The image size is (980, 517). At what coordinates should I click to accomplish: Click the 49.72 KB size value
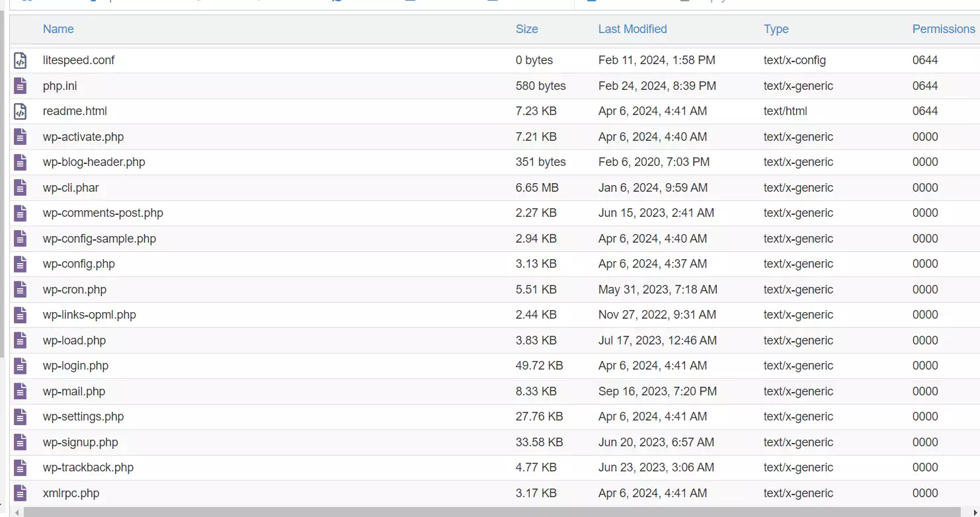(539, 366)
